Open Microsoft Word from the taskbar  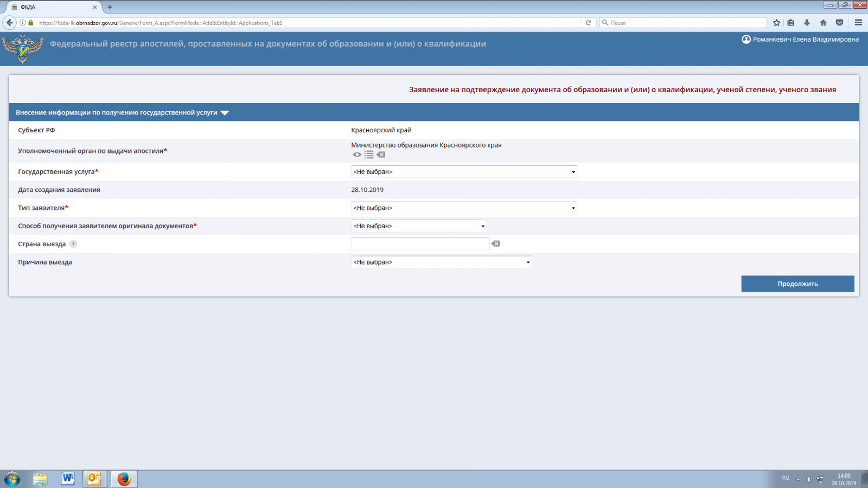(x=68, y=479)
